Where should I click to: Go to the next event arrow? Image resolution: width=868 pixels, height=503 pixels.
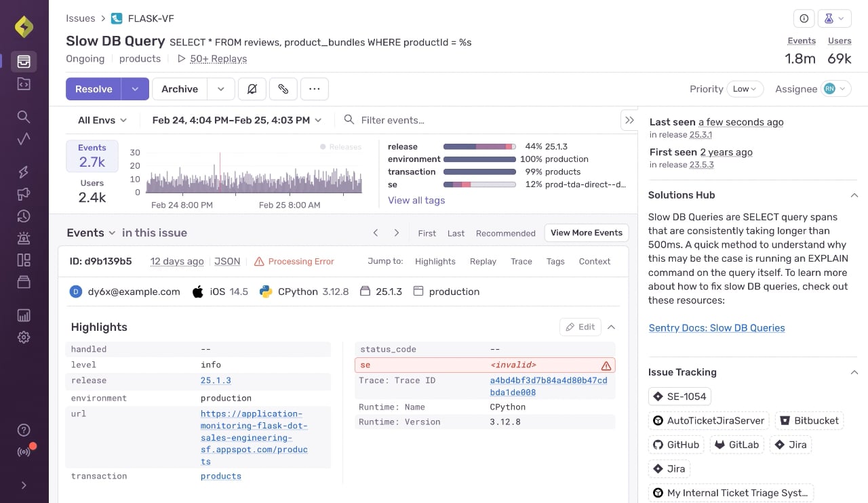397,233
